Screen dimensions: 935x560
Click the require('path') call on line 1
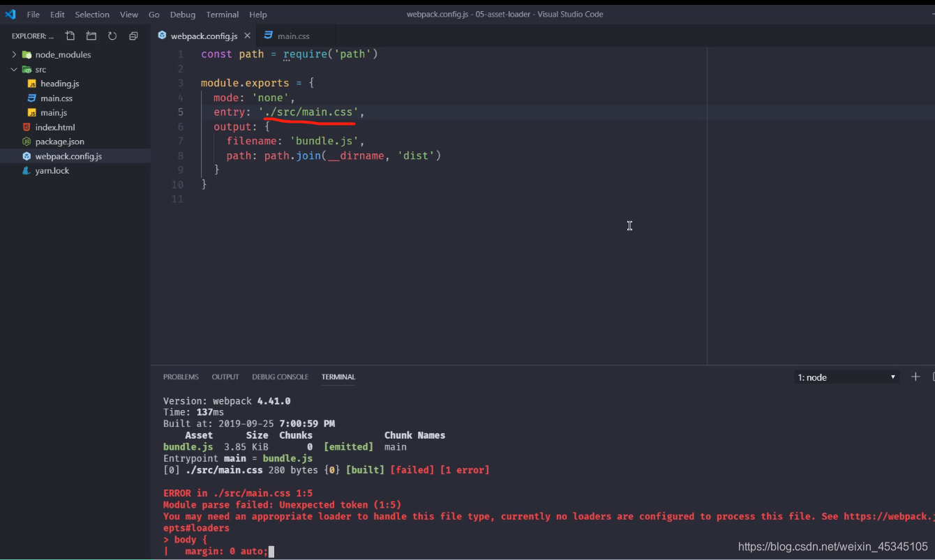click(x=330, y=54)
